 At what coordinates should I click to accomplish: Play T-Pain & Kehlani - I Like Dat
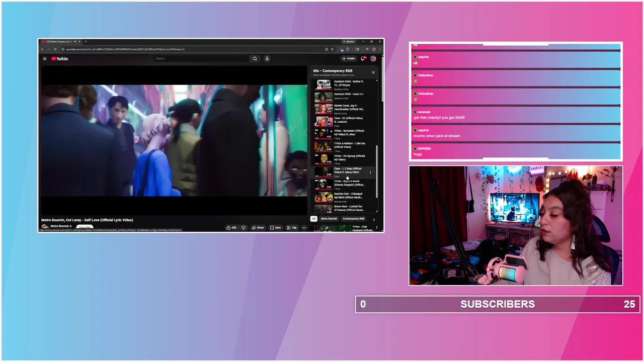344,146
